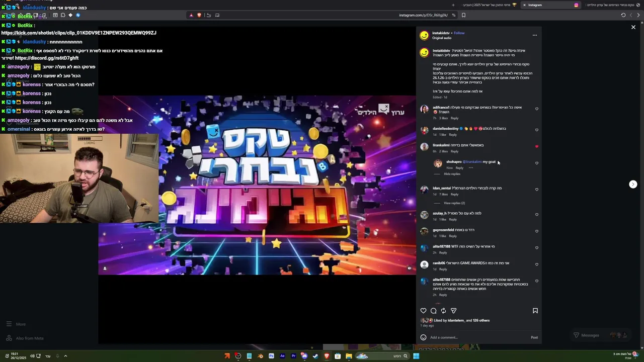This screenshot has width=644, height=362.
Task: Open the emoji picker in comment box
Action: (x=423, y=337)
